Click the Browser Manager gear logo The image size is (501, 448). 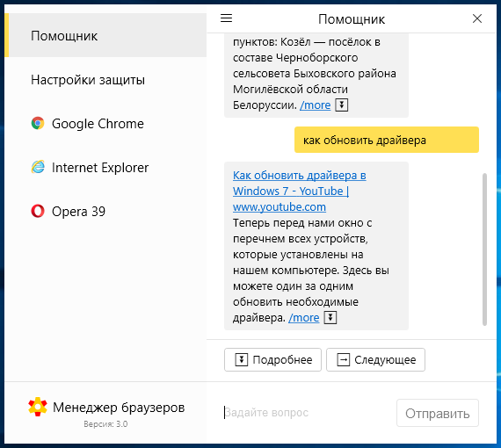click(38, 407)
